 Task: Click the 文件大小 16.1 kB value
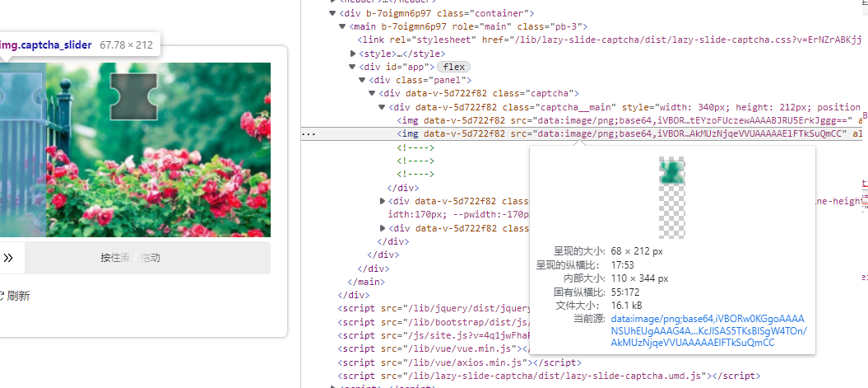(x=627, y=306)
